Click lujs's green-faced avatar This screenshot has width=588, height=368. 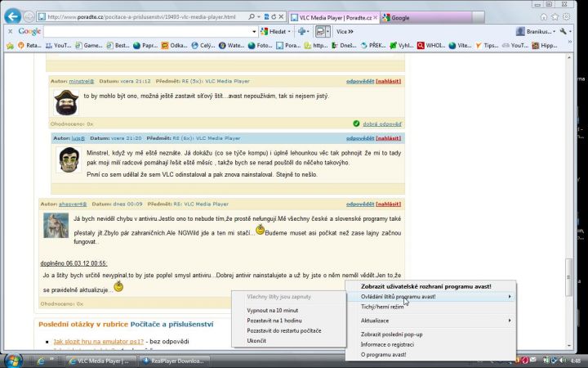[69, 159]
